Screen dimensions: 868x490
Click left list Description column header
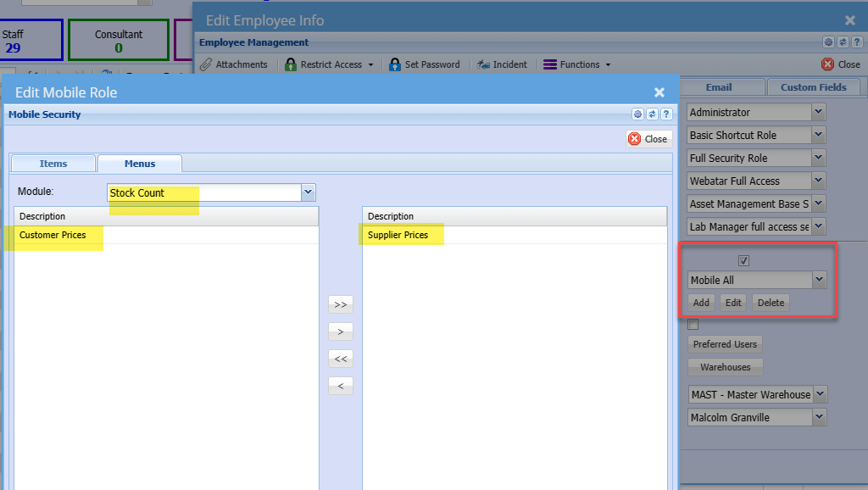pos(166,216)
